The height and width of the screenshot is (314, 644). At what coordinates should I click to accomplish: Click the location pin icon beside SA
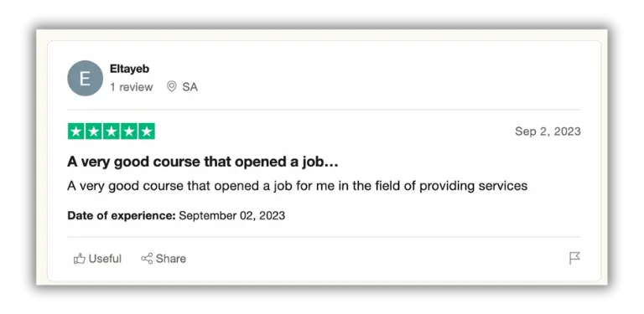coord(172,86)
